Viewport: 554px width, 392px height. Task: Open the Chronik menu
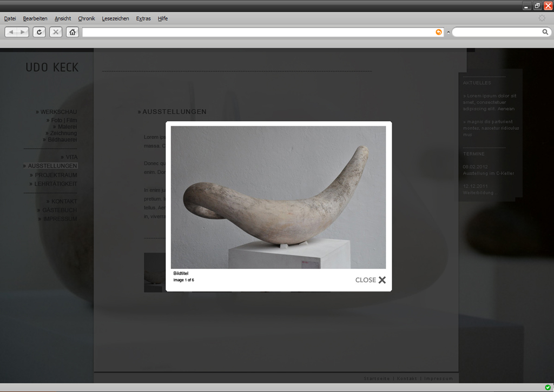pyautogui.click(x=86, y=18)
